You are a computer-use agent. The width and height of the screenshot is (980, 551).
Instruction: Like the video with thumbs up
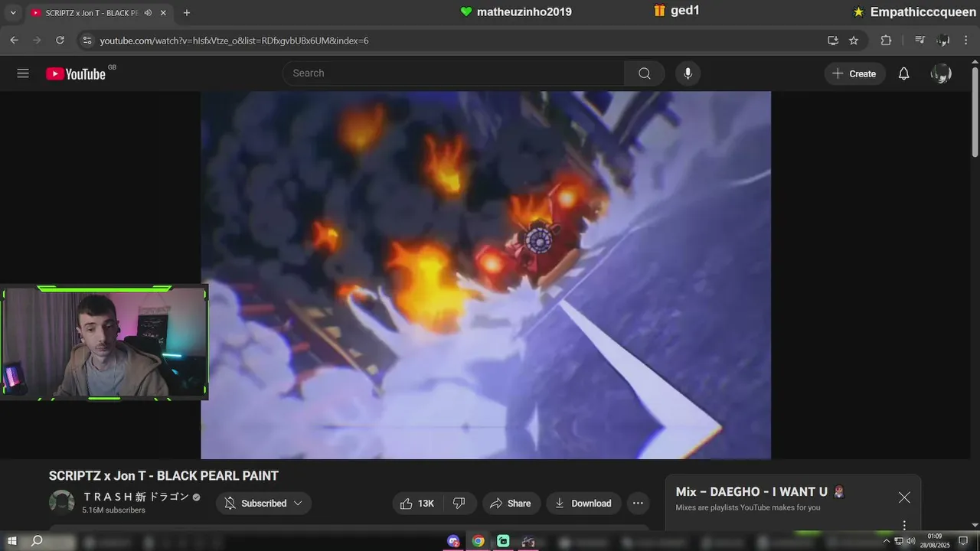[418, 503]
